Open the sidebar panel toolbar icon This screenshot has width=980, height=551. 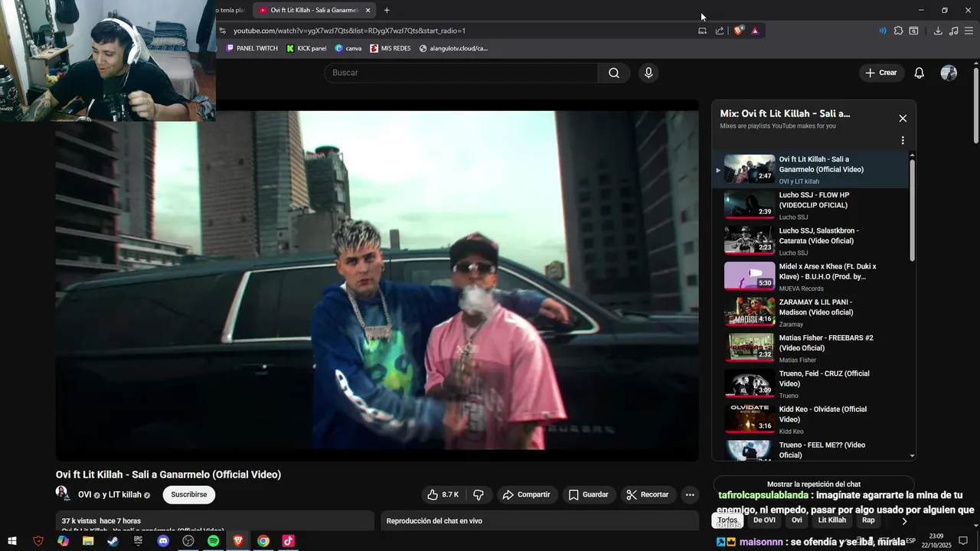tap(913, 31)
